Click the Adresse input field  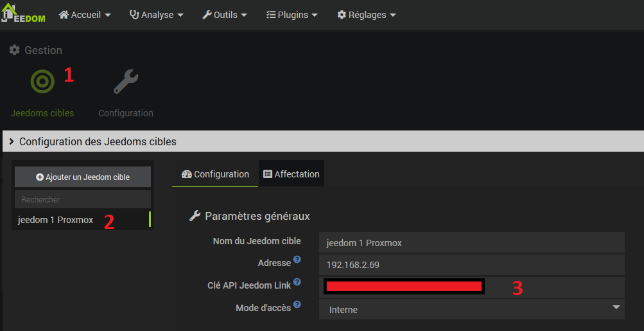point(472,265)
